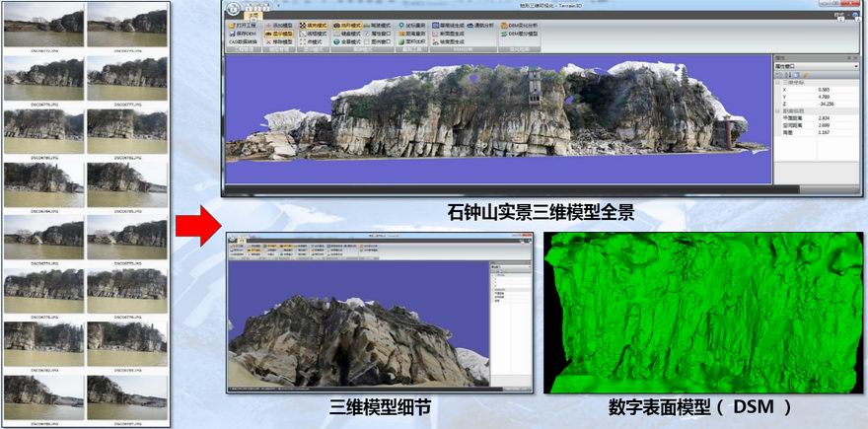Open the 属性窗口 dropdown in property panel
Image resolution: width=868 pixels, height=429 pixels.
click(856, 66)
